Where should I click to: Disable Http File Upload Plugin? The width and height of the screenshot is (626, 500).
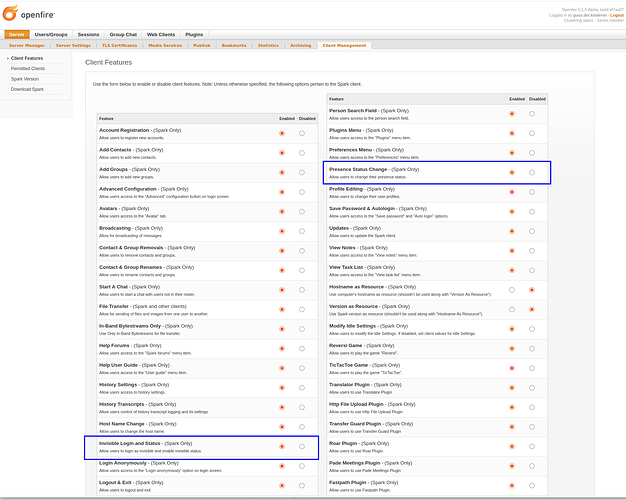click(532, 407)
